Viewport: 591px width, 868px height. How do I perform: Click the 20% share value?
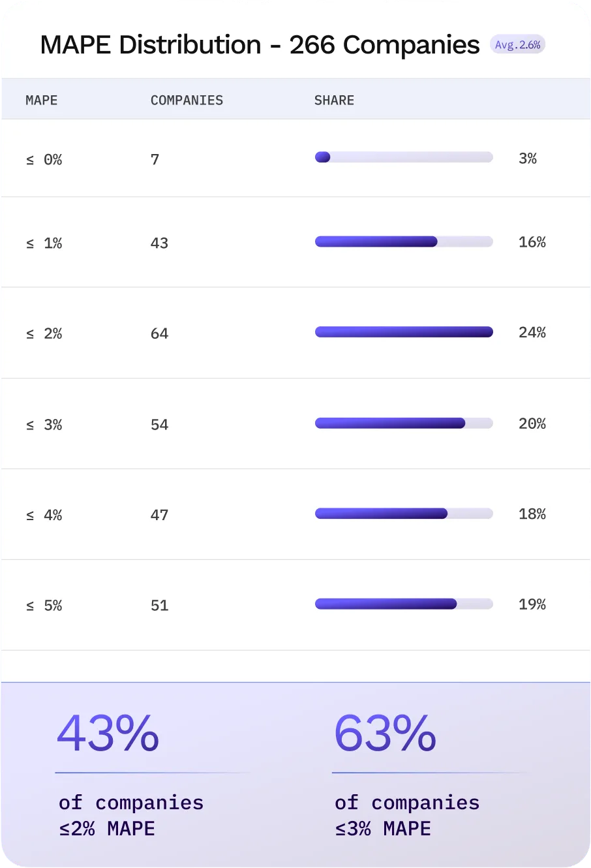532,424
